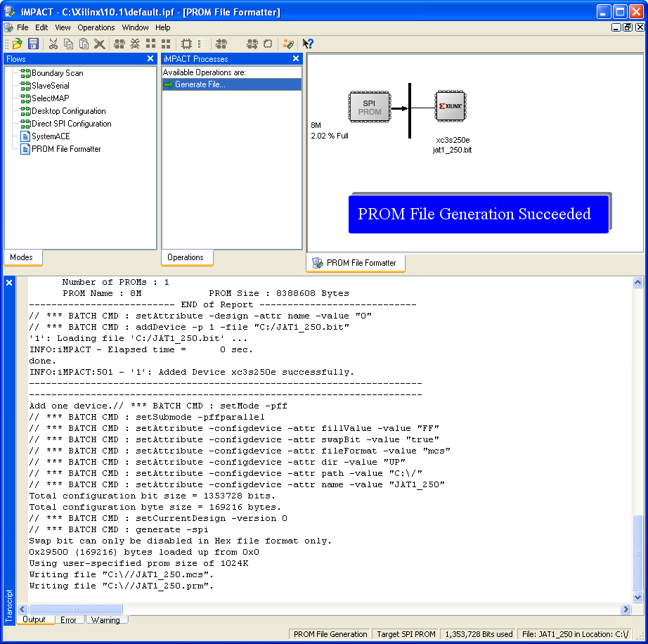Select SlaveSerial in the Flows tree
This screenshot has height=644, width=648.
coord(51,86)
